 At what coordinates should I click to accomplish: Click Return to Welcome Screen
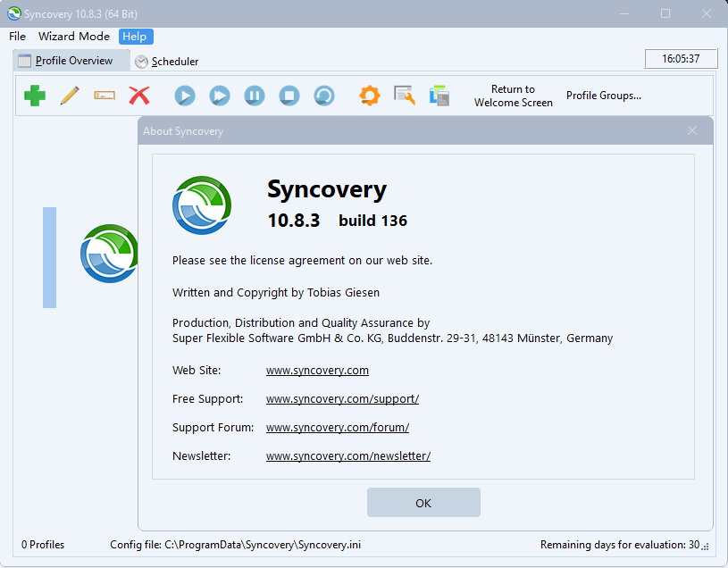tap(513, 96)
